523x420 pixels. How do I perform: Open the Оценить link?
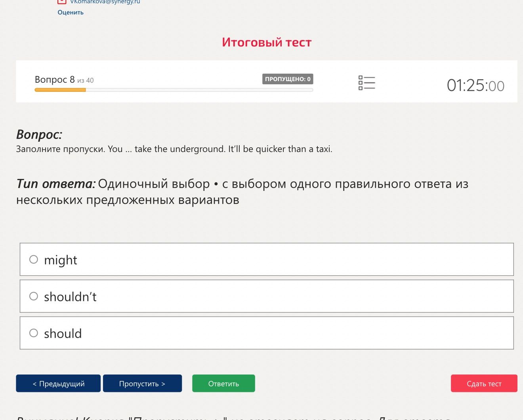click(71, 12)
